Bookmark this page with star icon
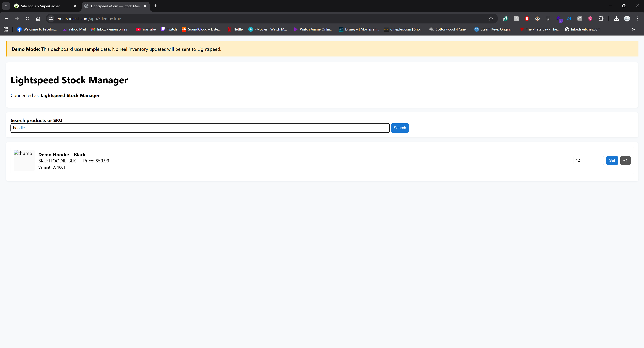Viewport: 644px width, 348px height. click(491, 18)
